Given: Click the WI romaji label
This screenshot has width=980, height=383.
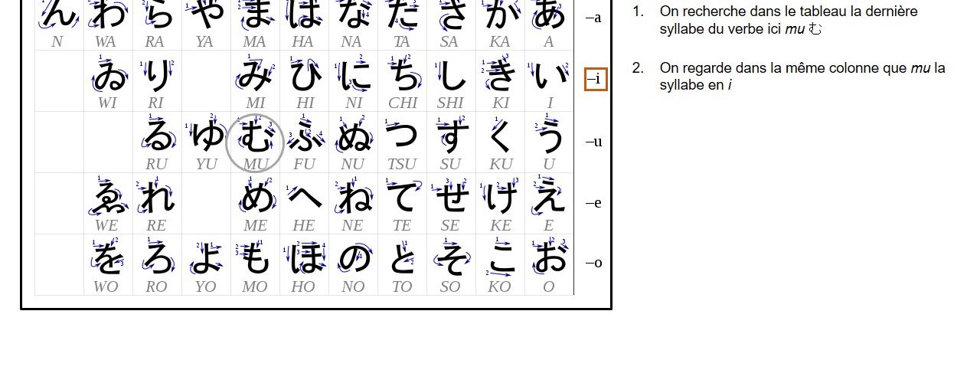Looking at the screenshot, I should point(107,103).
